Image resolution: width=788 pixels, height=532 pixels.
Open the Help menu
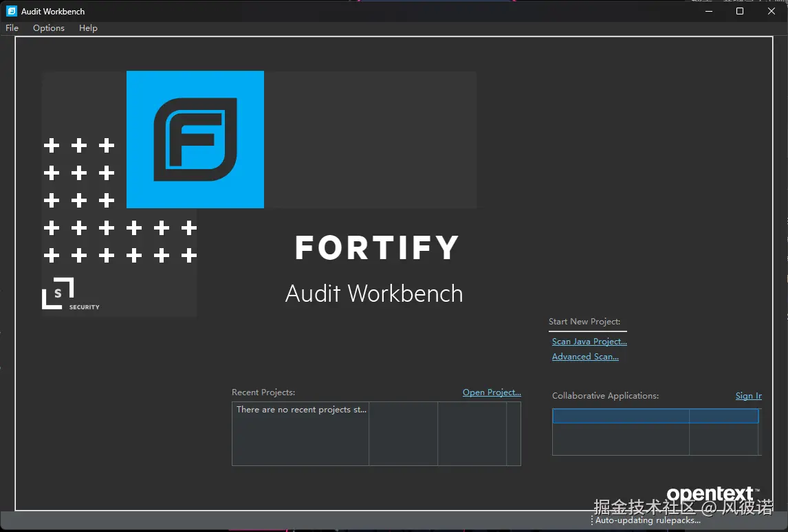(88, 28)
